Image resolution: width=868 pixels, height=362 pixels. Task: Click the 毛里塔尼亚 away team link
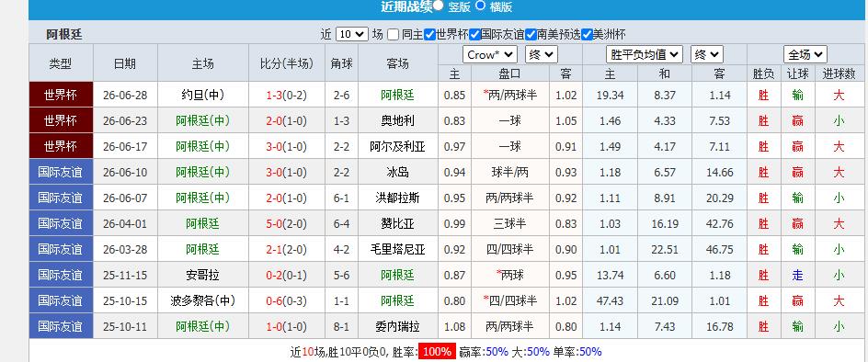point(397,249)
